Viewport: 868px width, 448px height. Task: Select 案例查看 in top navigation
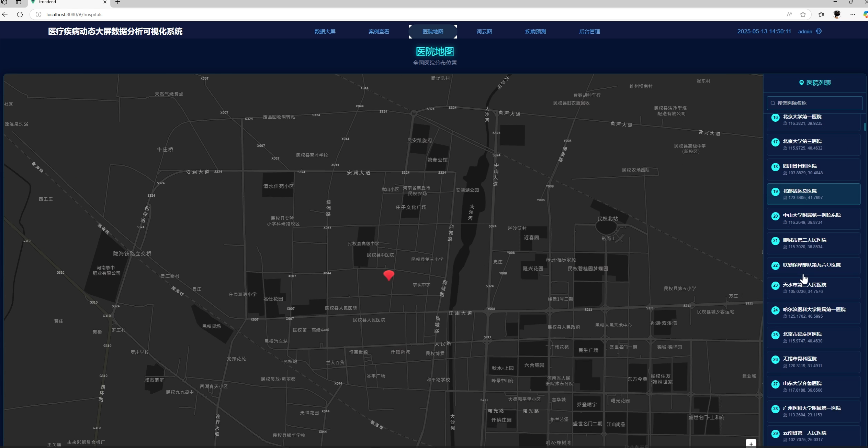pos(379,31)
